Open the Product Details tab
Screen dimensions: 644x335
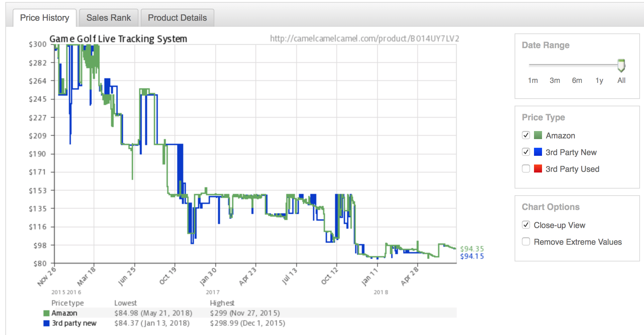click(x=177, y=18)
